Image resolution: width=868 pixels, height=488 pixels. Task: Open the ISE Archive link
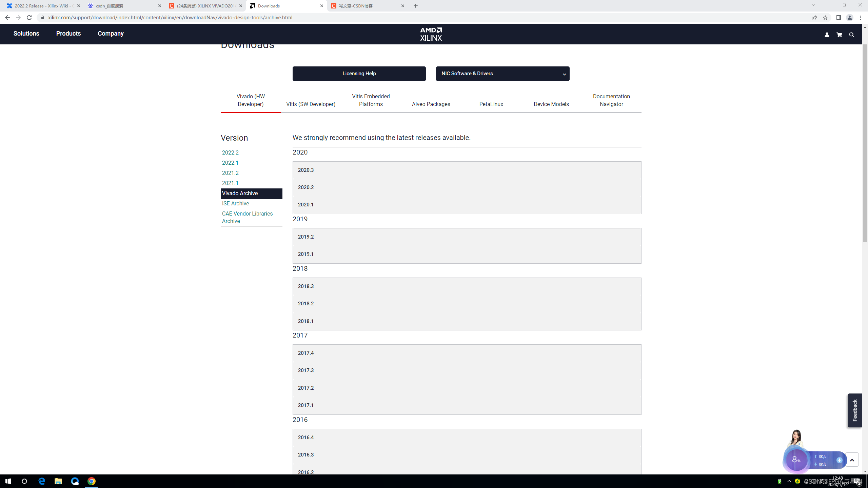pyautogui.click(x=235, y=203)
